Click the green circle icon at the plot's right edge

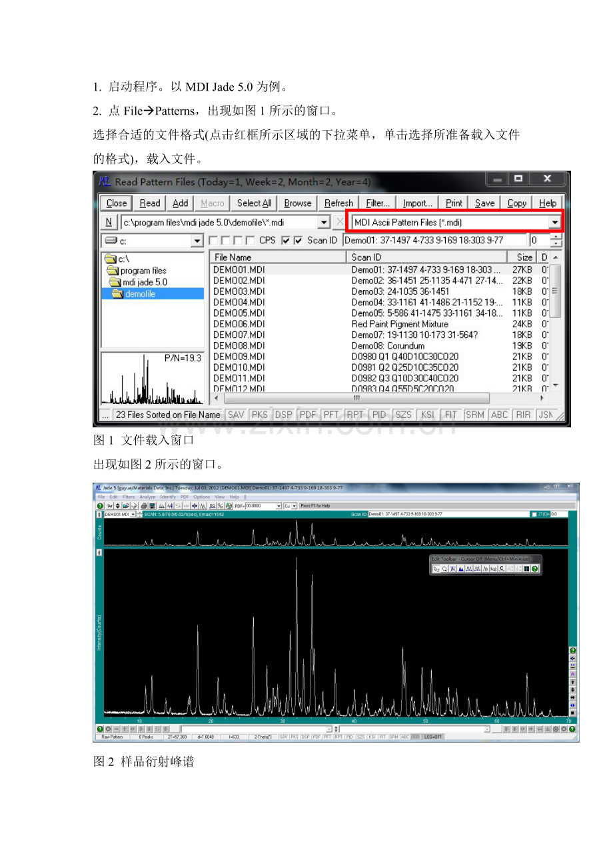point(572,650)
